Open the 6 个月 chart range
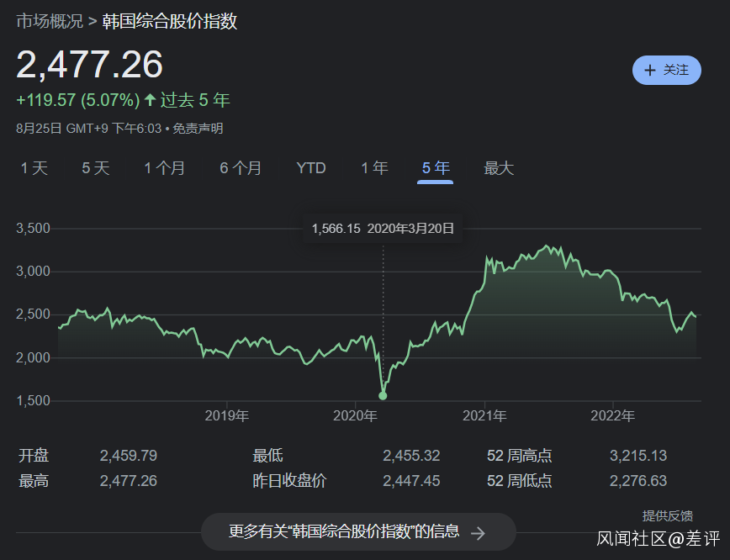Screen dimensions: 730x560 click(x=241, y=168)
